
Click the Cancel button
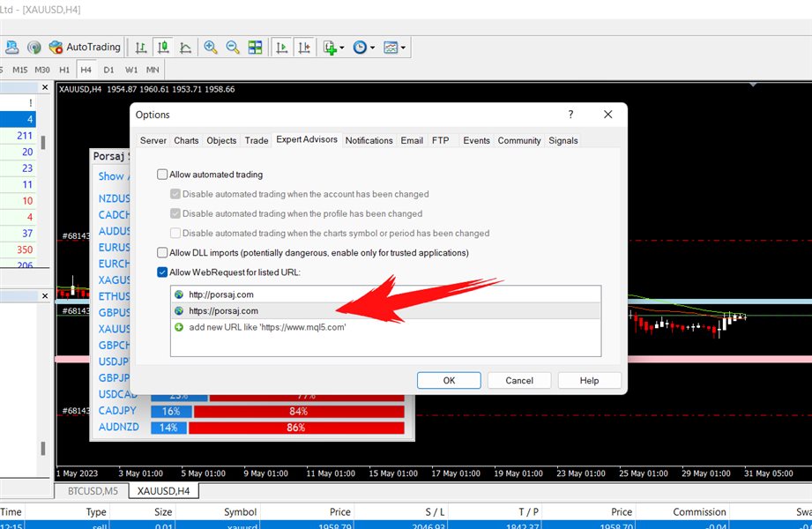[x=519, y=380]
